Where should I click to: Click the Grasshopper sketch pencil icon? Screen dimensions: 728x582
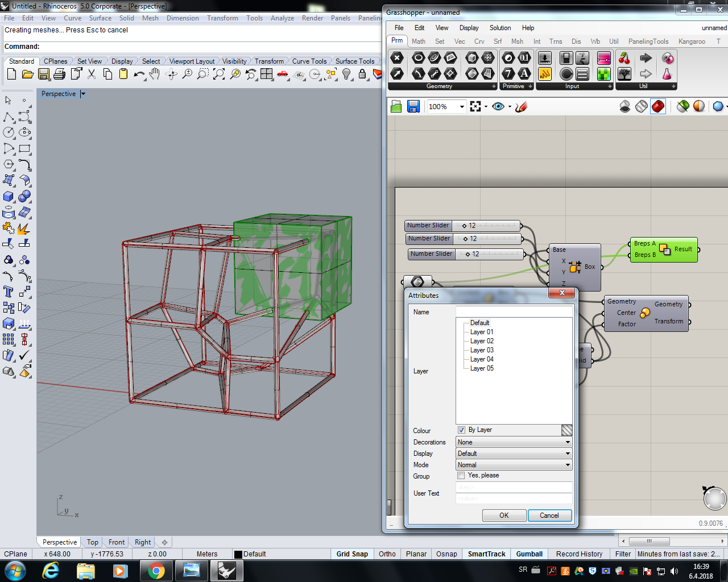pyautogui.click(x=521, y=106)
